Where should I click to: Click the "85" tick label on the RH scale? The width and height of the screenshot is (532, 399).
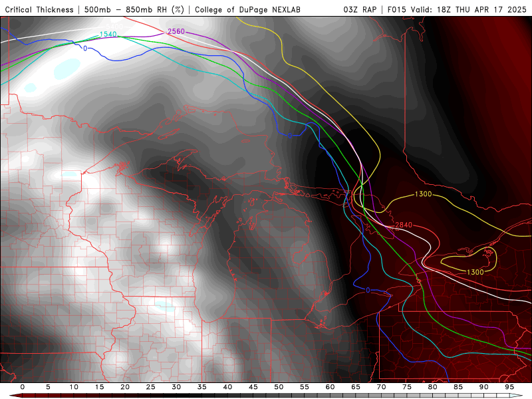[458, 387]
